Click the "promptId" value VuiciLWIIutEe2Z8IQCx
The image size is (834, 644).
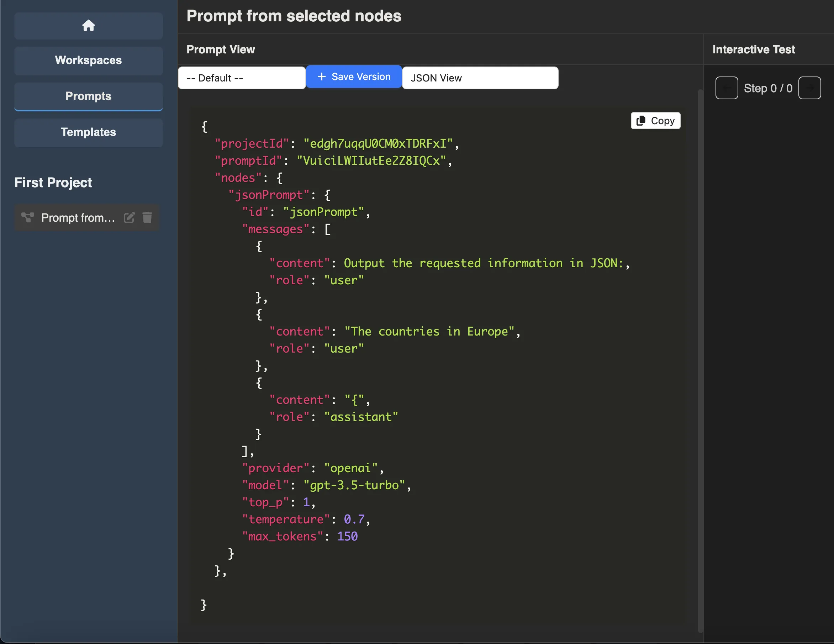371,161
